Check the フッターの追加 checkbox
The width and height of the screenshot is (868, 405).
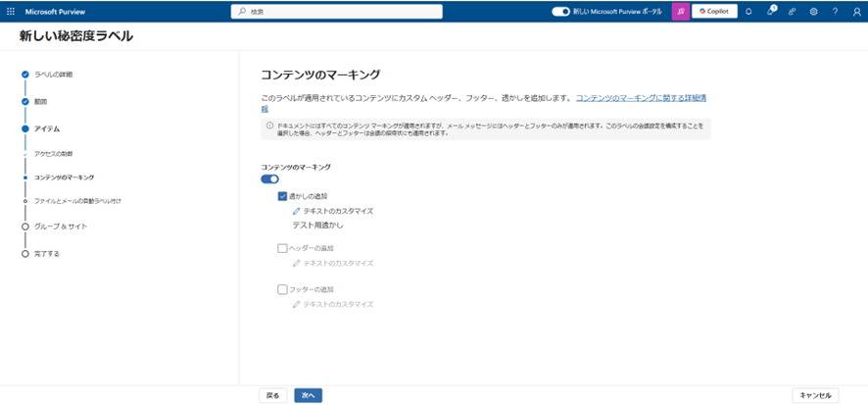point(283,289)
